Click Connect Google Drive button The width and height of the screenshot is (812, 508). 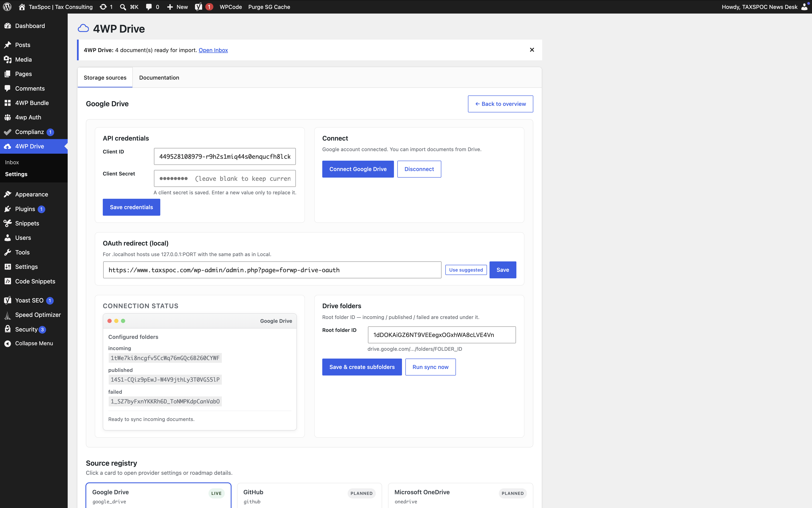click(358, 169)
